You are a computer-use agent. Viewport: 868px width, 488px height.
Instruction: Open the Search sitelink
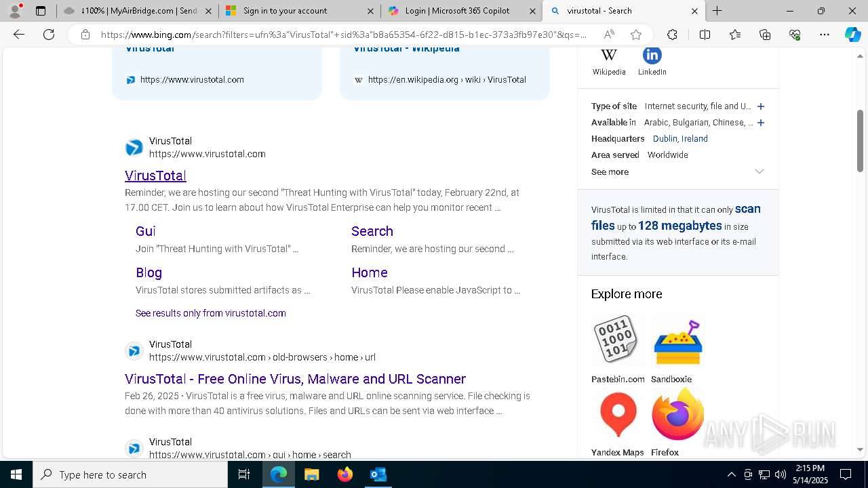[372, 231]
